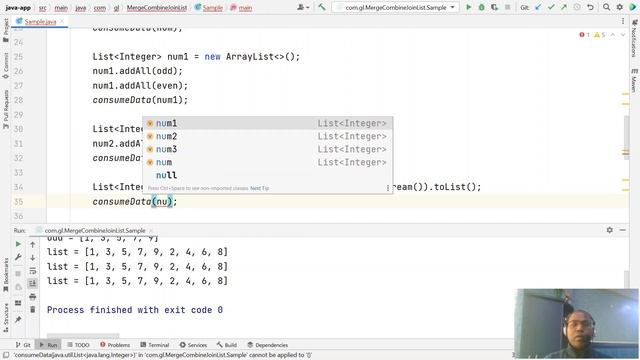
Task: Open the Build tool window
Action: click(227, 345)
